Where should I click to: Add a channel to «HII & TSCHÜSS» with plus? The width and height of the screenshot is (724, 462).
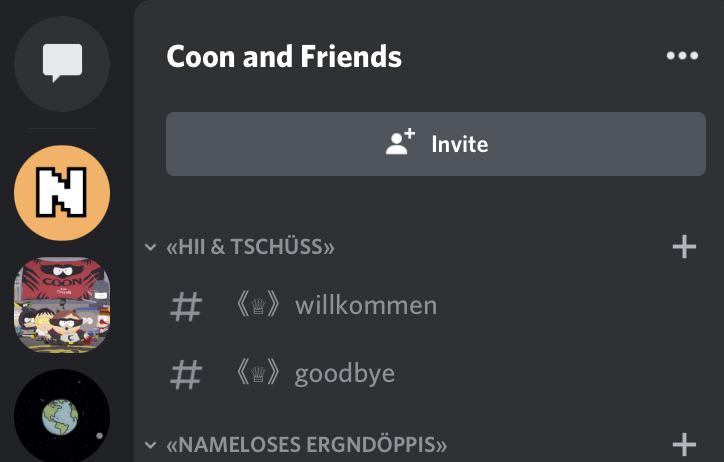[684, 247]
